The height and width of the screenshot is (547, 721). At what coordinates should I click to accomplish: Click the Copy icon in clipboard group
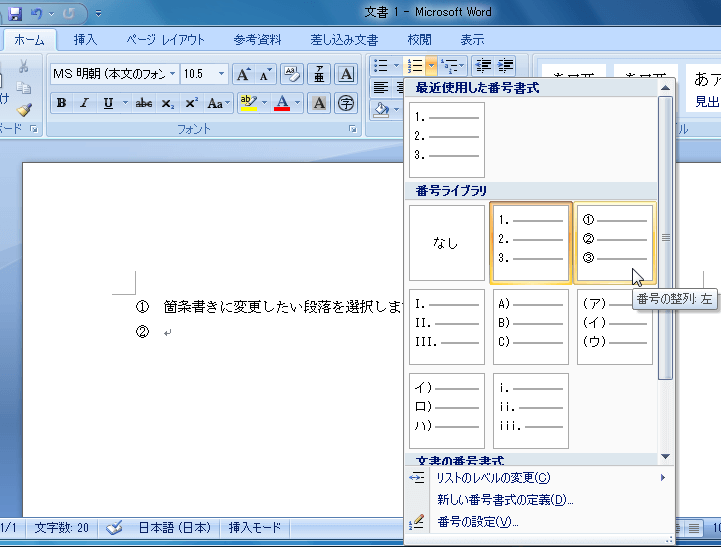tap(24, 88)
